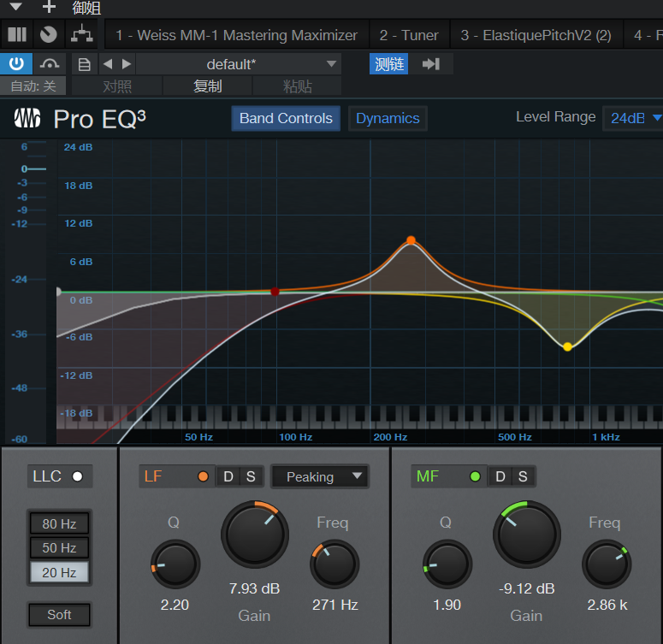Image resolution: width=663 pixels, height=644 pixels.
Task: Click the MF Q knob
Action: pyautogui.click(x=447, y=564)
